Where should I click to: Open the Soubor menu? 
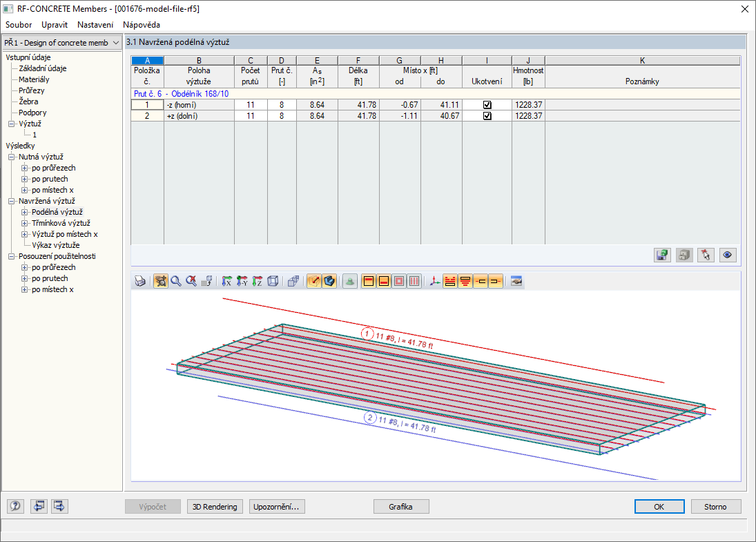click(x=19, y=25)
